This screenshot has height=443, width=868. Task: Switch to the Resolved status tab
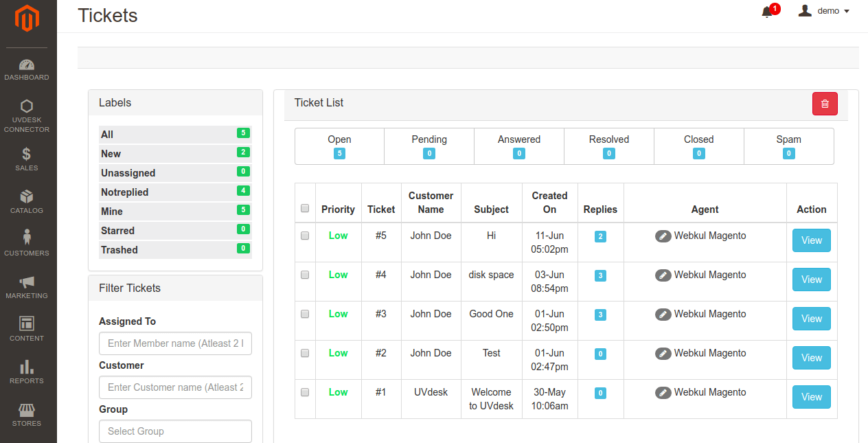point(609,146)
